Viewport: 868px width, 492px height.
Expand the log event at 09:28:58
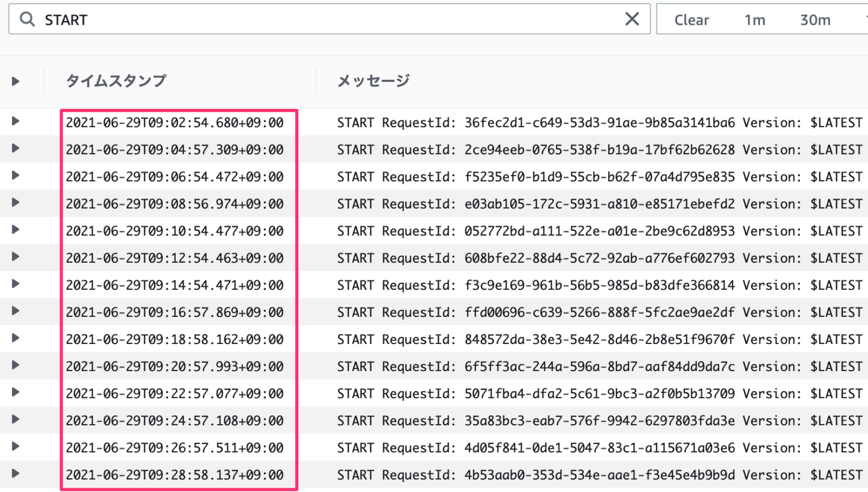(x=15, y=475)
